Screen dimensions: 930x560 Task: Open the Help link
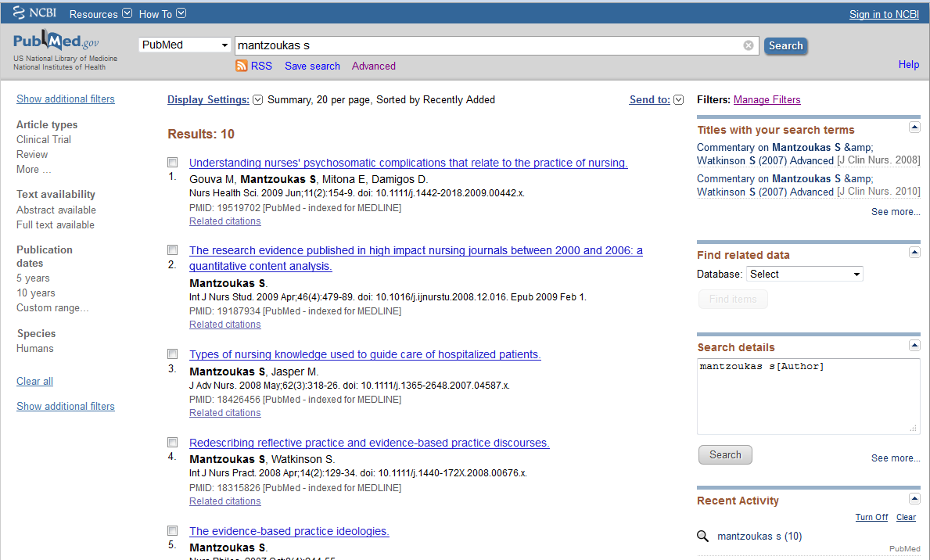tap(908, 65)
